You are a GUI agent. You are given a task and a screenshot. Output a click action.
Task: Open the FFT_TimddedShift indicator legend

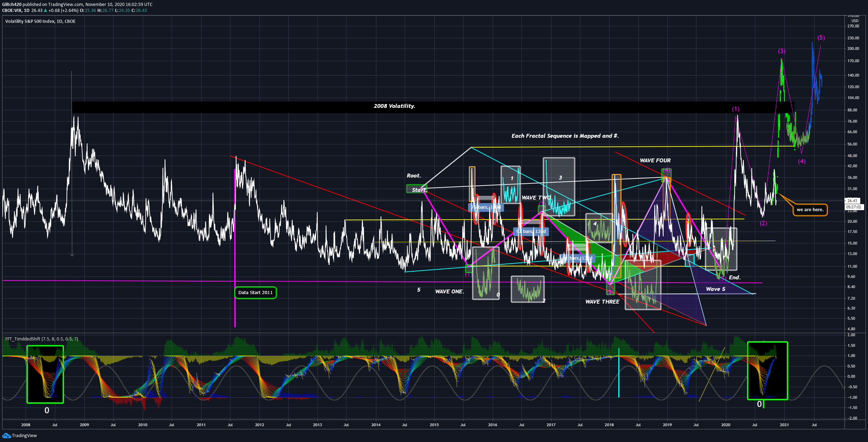(42, 339)
